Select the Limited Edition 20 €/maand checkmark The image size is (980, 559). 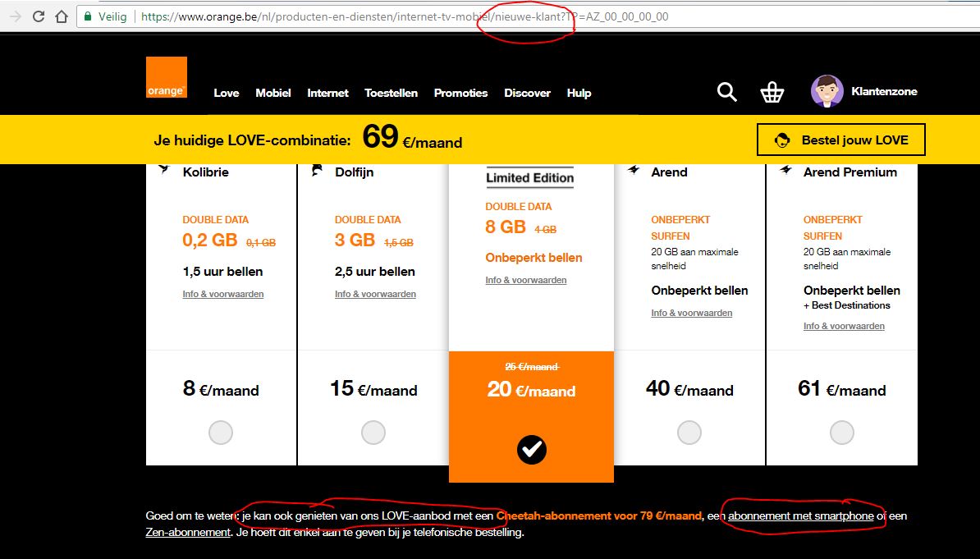532,450
